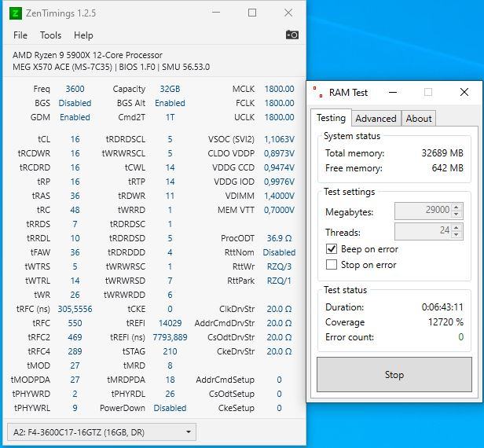Enable Stop on error checkbox
This screenshot has width=484, height=448.
coord(332,265)
